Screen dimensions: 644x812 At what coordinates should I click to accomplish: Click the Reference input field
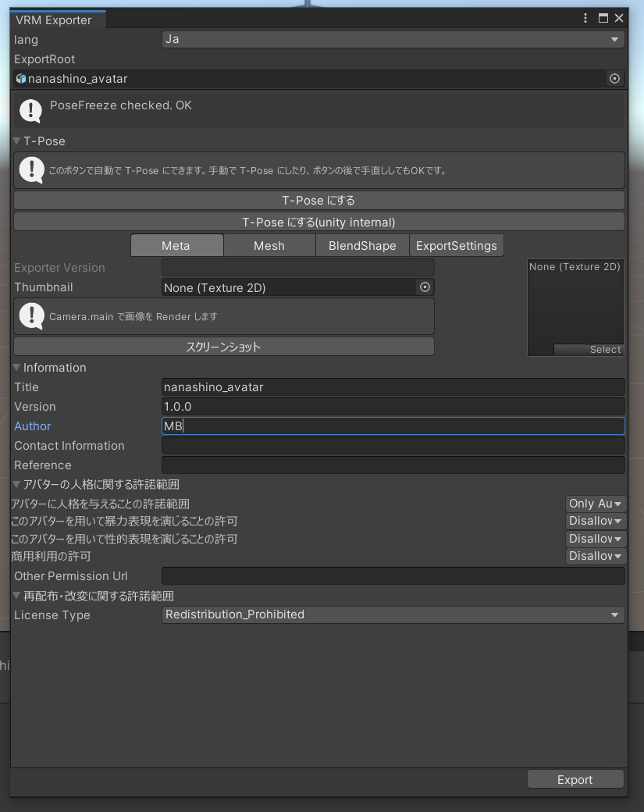393,465
